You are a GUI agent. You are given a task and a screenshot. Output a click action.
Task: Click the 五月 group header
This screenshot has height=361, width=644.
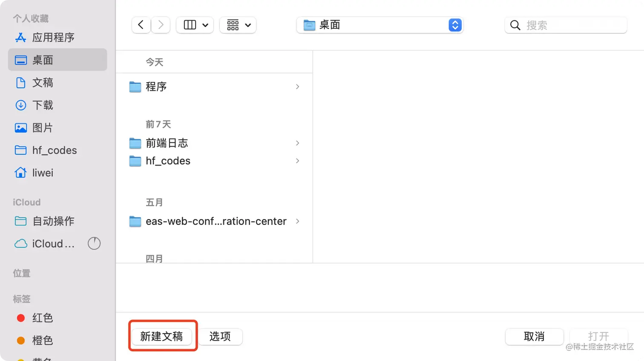155,202
